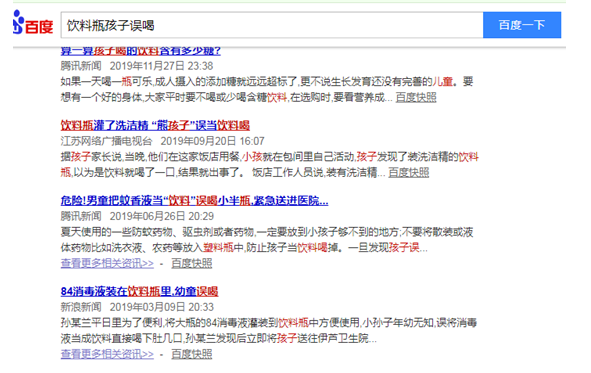The width and height of the screenshot is (591, 373).
Task: Click the 84消毒液 snippet text starting 孙某兰平日里
Action: (269, 330)
